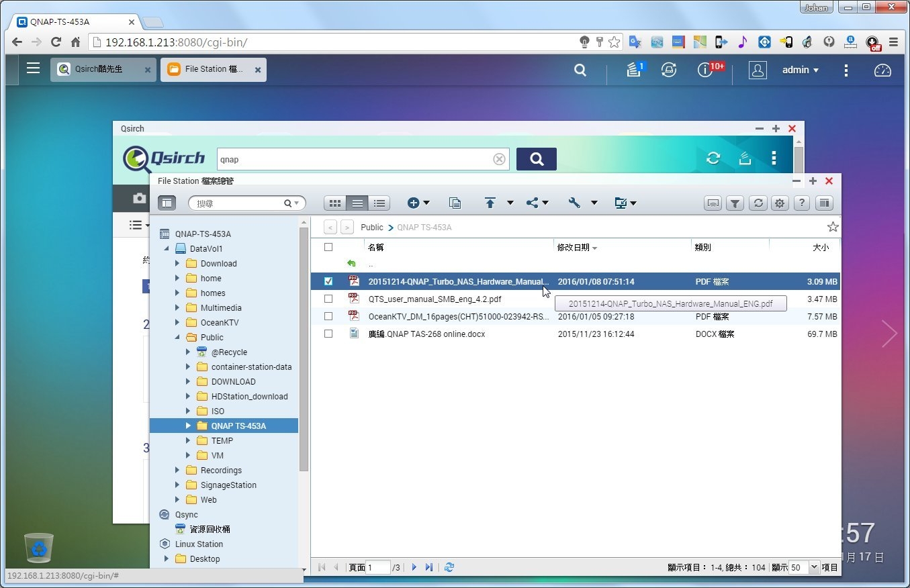Click the File Station copy icon
Screen dimensions: 910x588
pos(455,203)
